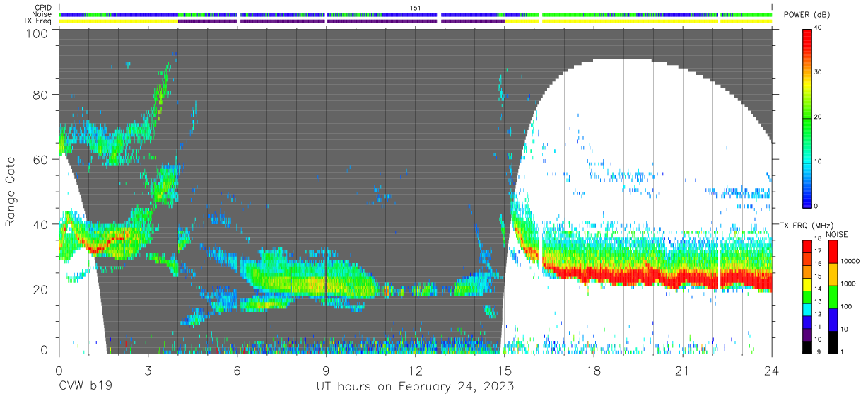
Task: Click the 21 tick on the UT hours axis
Action: click(683, 371)
